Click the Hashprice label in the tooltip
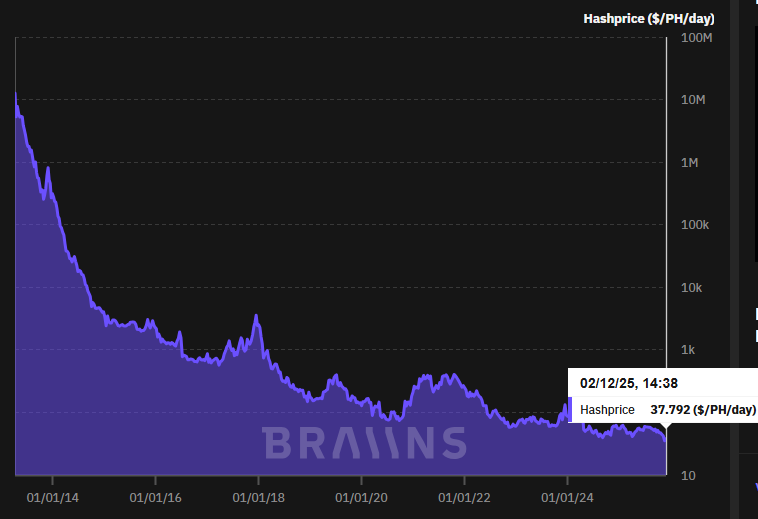Image resolution: width=758 pixels, height=519 pixels. 607,409
